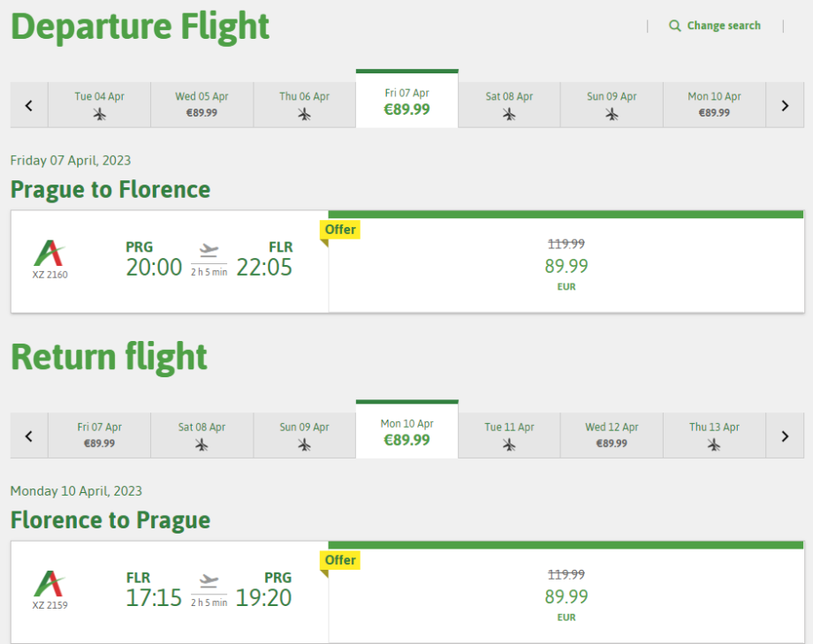Image resolution: width=813 pixels, height=644 pixels.
Task: Click the Offer badge on return flight
Action: coord(340,560)
